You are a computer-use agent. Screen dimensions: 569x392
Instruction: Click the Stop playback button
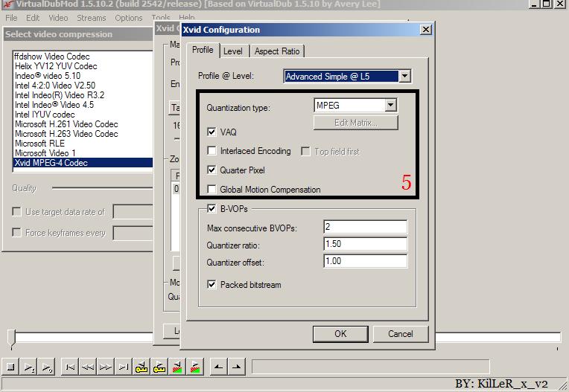(x=11, y=367)
